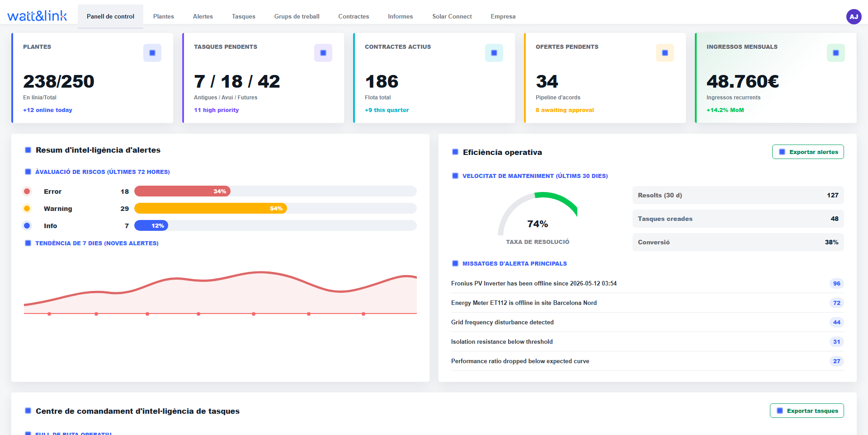Click the 186 active contracts value

(x=382, y=82)
